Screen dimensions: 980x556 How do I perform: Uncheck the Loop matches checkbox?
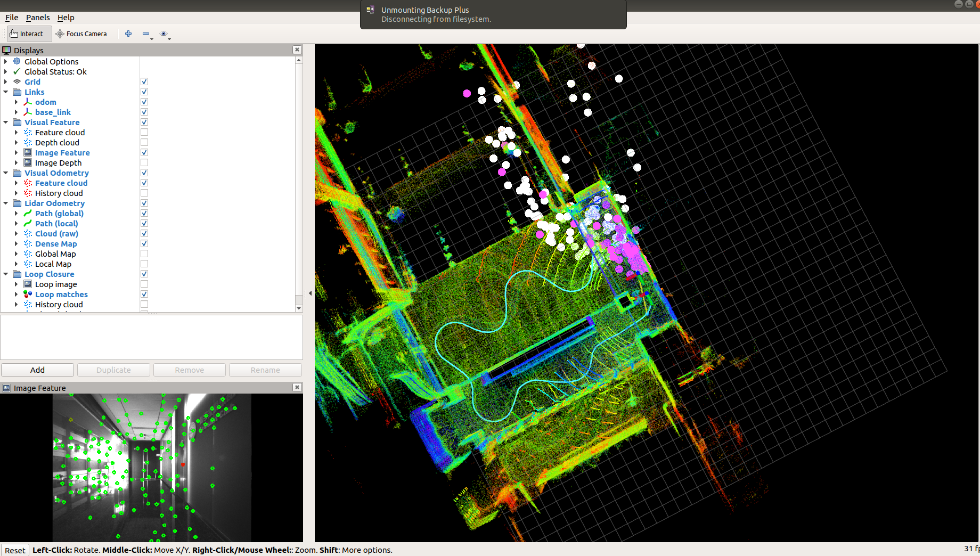pyautogui.click(x=144, y=294)
